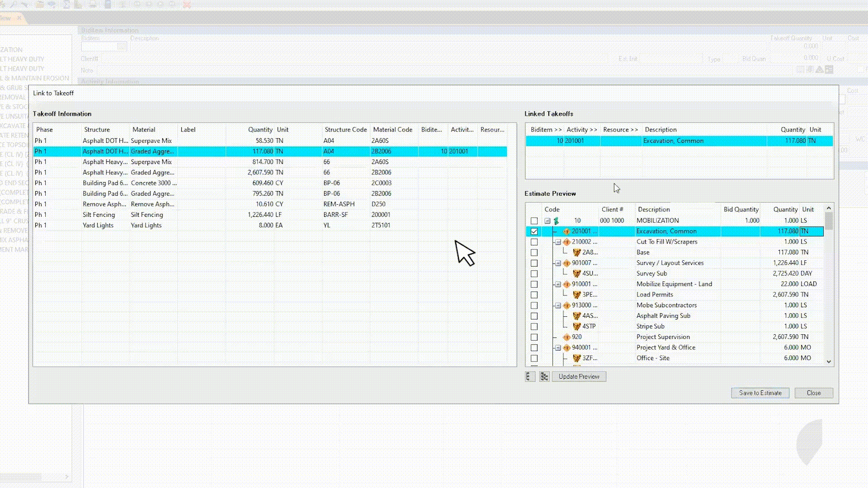The height and width of the screenshot is (488, 868).
Task: Open the Biditem Information menu
Action: pos(109,30)
